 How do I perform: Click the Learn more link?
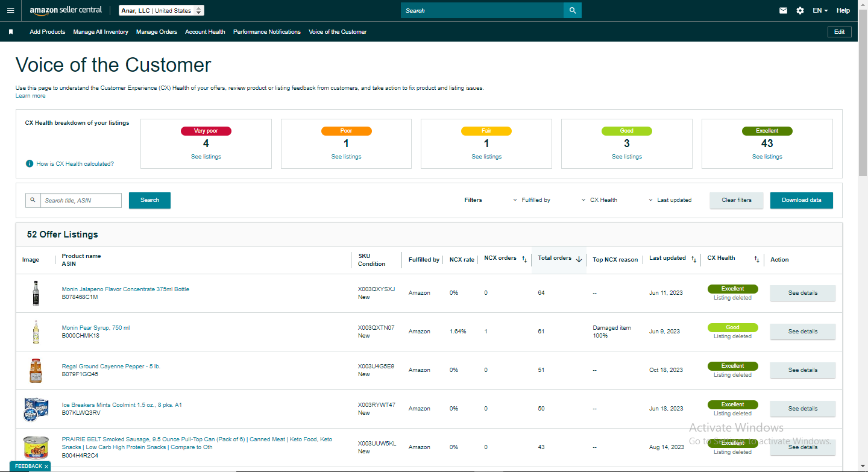point(30,96)
